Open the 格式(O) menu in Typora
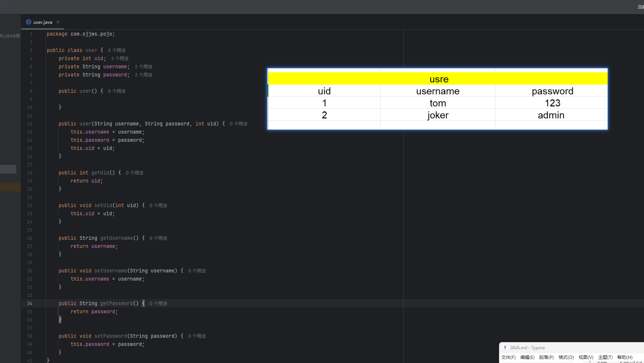 [x=566, y=357]
